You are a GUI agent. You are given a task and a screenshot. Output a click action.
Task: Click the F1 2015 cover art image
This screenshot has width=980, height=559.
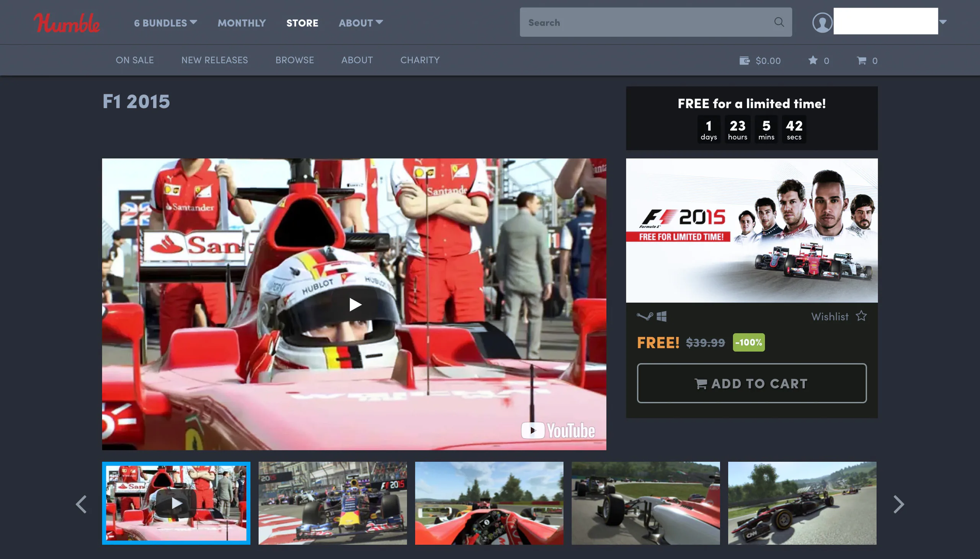[x=751, y=230]
